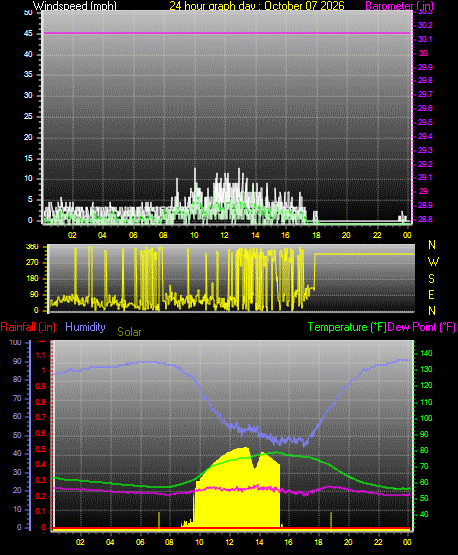Click the 28.9 barometer axis value
The image size is (458, 555).
click(425, 205)
